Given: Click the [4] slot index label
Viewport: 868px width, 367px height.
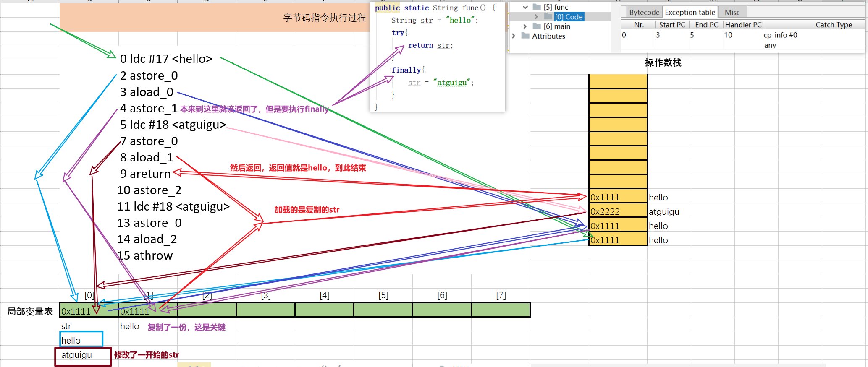Looking at the screenshot, I should point(325,295).
